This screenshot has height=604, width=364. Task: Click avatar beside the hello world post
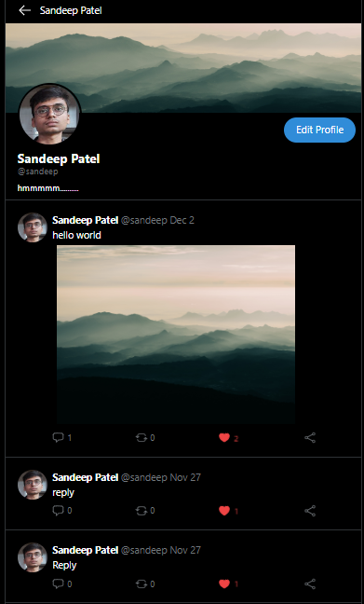(x=33, y=227)
